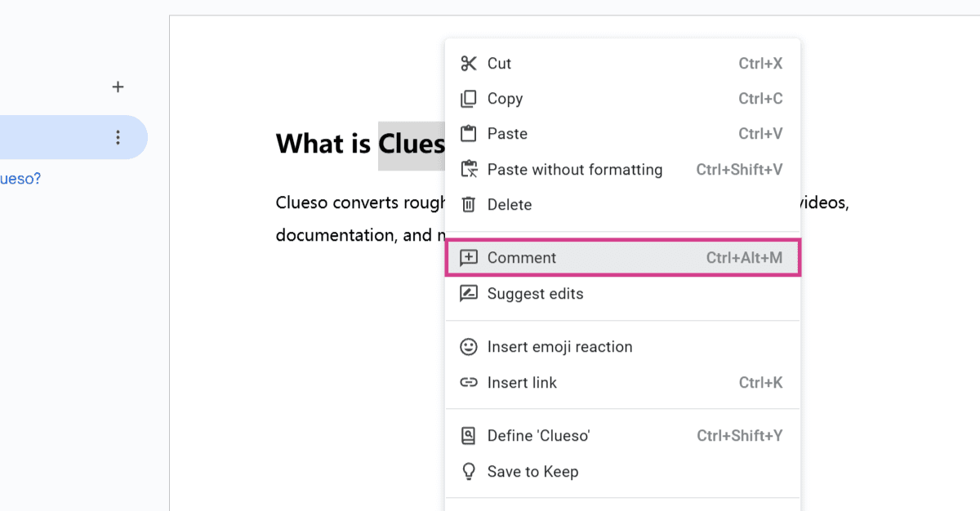
Task: Open the 'ueso?' outline heading link
Action: pos(20,178)
